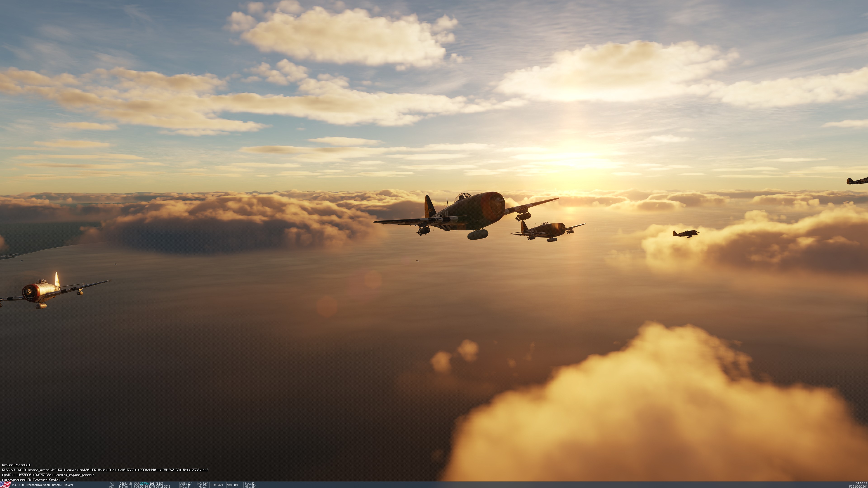Screen dimensions: 868x488
Task: Click the American flag icon in status bar
Action: coord(5,485)
